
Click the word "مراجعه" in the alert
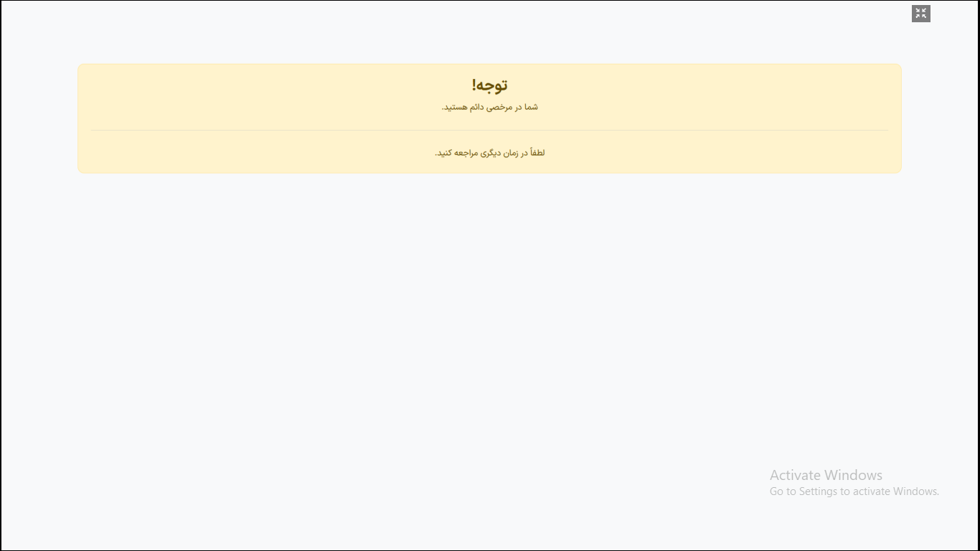click(468, 153)
